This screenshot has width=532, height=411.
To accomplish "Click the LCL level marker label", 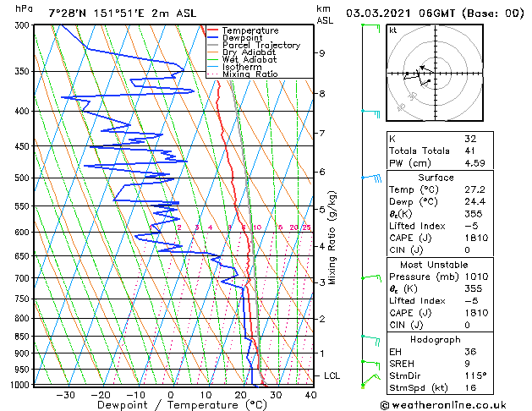I will coord(332,375).
